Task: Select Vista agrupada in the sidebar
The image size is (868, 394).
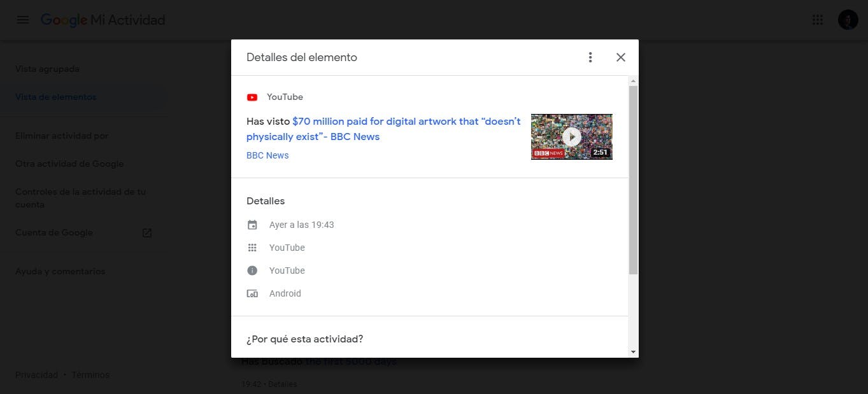Action: coord(48,69)
